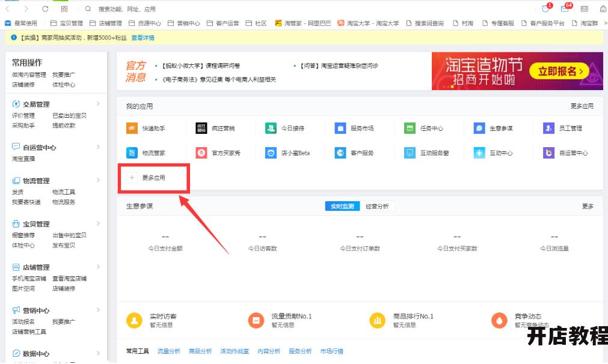Image resolution: width=608 pixels, height=364 pixels.
Task: Click 立即报名 on the 淘宝造物节 banner
Action: point(559,71)
